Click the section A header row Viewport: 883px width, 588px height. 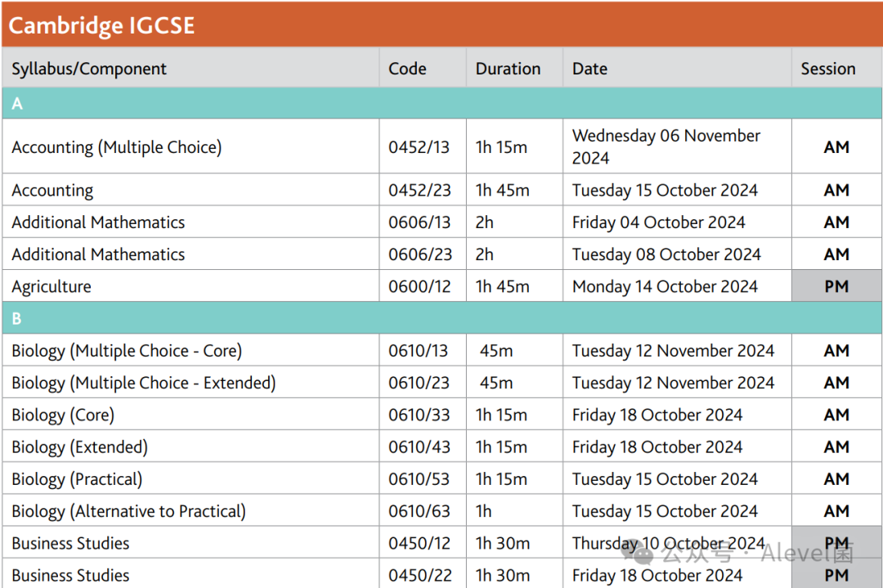(x=441, y=104)
